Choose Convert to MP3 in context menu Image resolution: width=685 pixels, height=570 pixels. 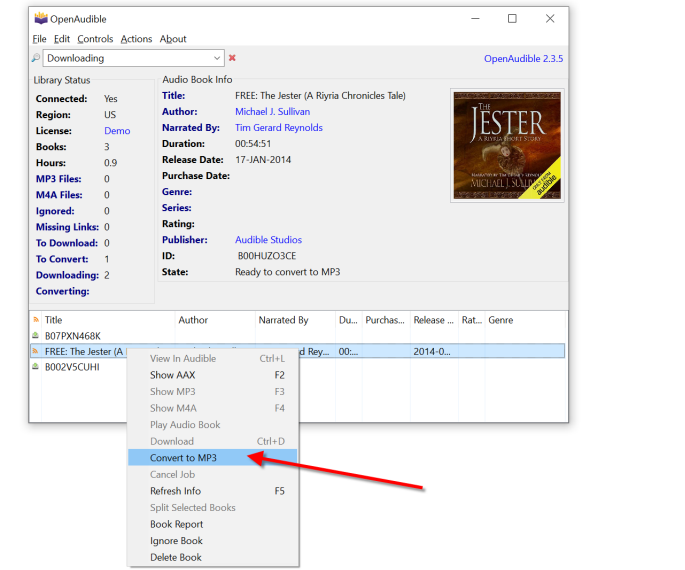point(213,457)
